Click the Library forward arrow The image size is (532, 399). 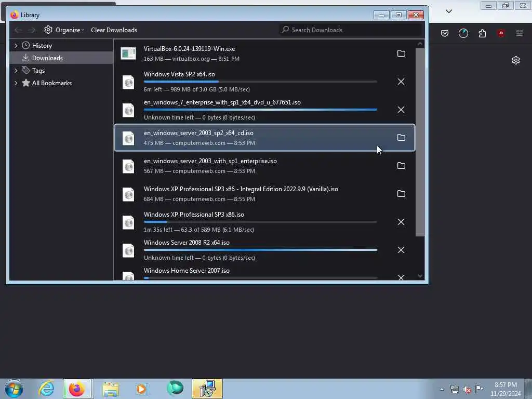[32, 30]
